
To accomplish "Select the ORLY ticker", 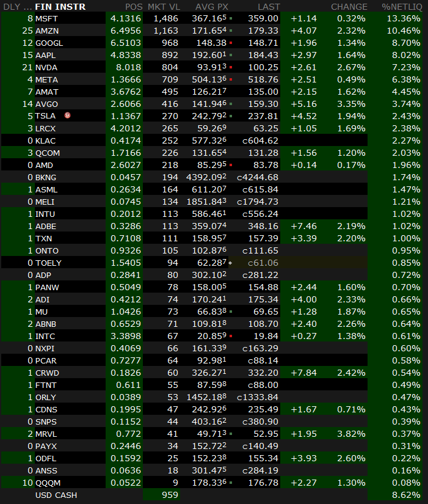I will click(x=45, y=397).
